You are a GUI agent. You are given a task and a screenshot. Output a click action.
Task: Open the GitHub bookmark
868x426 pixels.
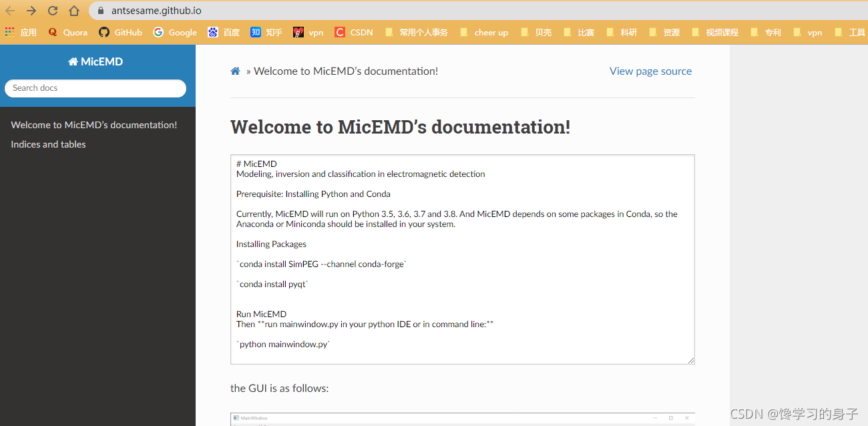[120, 32]
